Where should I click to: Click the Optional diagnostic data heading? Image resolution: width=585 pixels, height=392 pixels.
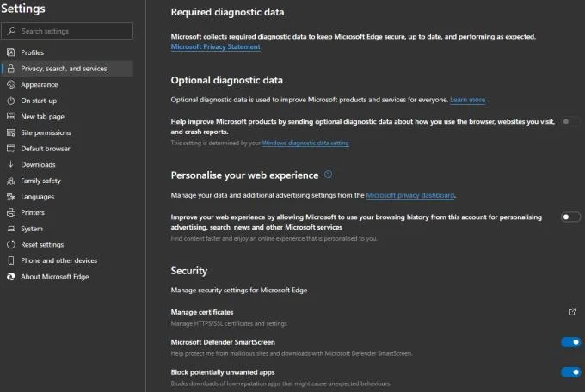(226, 80)
